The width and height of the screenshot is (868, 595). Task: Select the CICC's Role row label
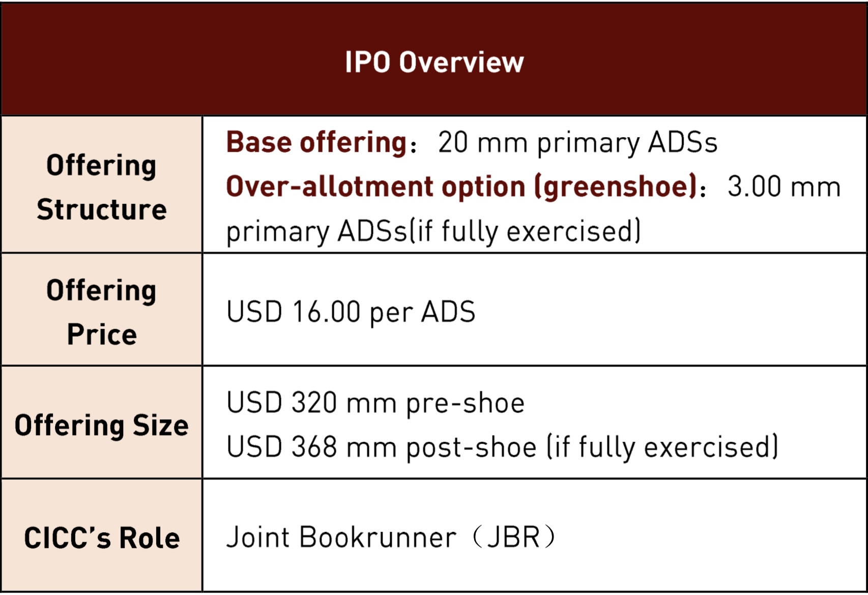pyautogui.click(x=102, y=538)
